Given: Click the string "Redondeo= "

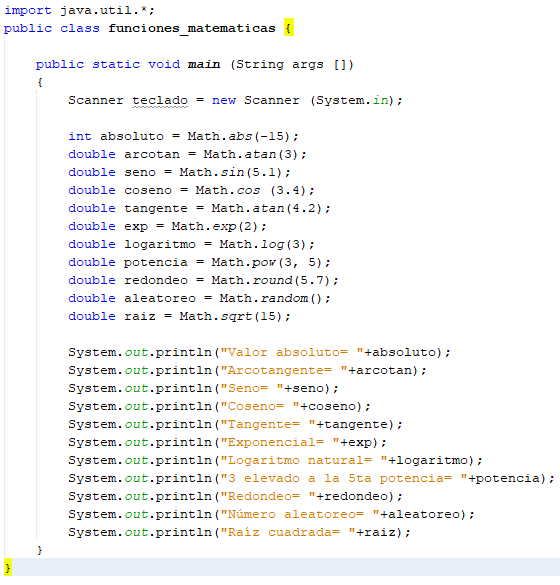Looking at the screenshot, I should (x=268, y=496).
